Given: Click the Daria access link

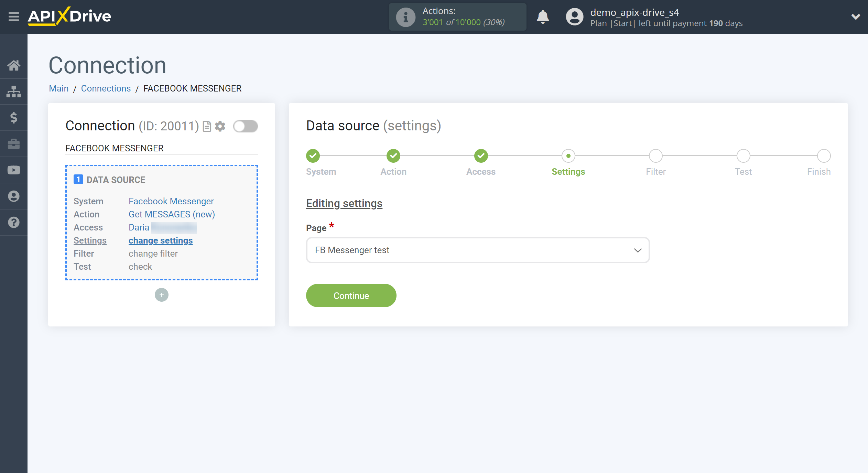Looking at the screenshot, I should [x=139, y=227].
